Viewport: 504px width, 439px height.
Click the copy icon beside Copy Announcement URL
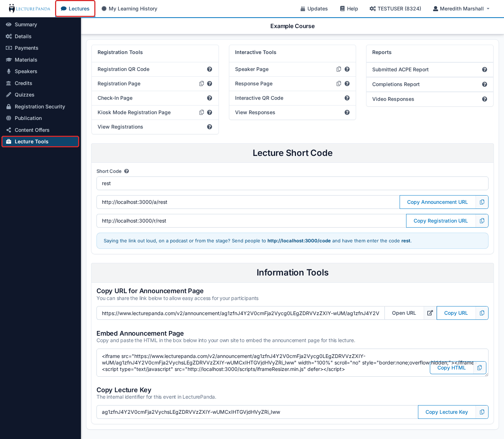pos(482,202)
